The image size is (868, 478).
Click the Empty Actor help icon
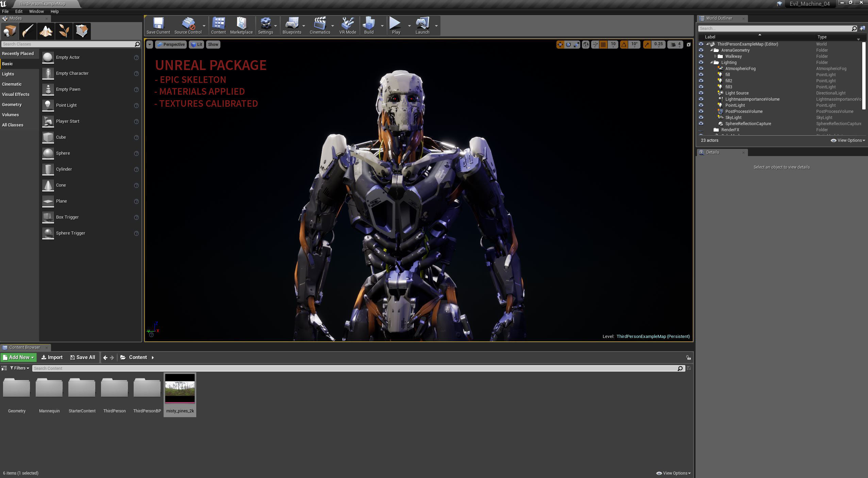tap(136, 58)
